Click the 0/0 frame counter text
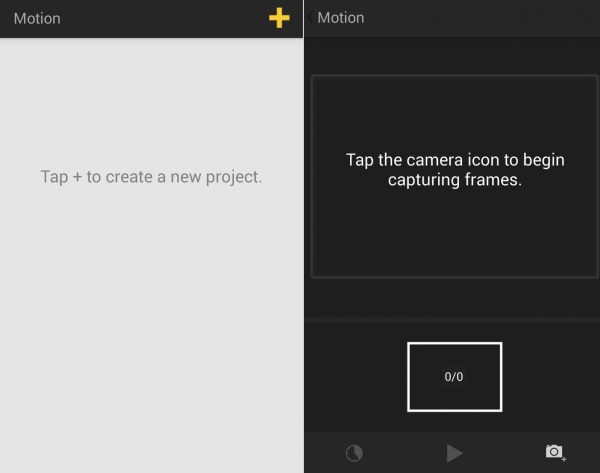The height and width of the screenshot is (473, 600). pos(454,377)
